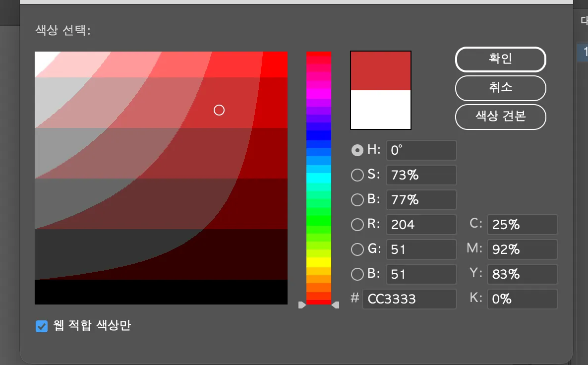Click the R field showing 204
This screenshot has width=588, height=365.
[x=421, y=225]
